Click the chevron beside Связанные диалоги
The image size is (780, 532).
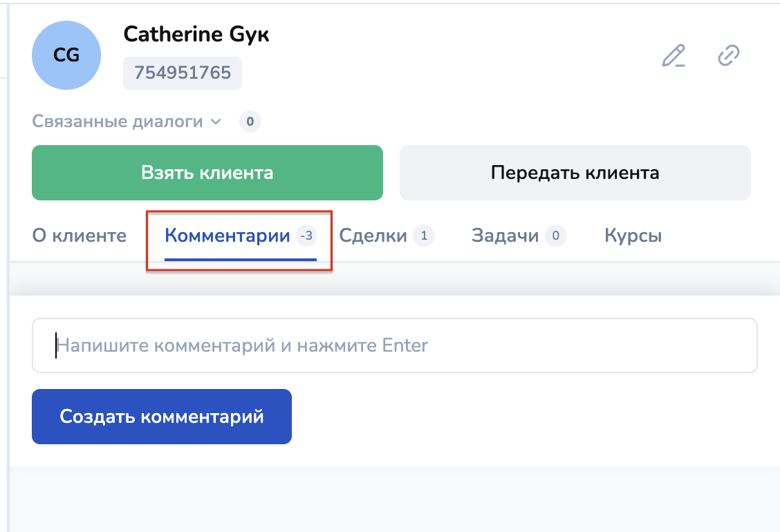pyautogui.click(x=216, y=122)
